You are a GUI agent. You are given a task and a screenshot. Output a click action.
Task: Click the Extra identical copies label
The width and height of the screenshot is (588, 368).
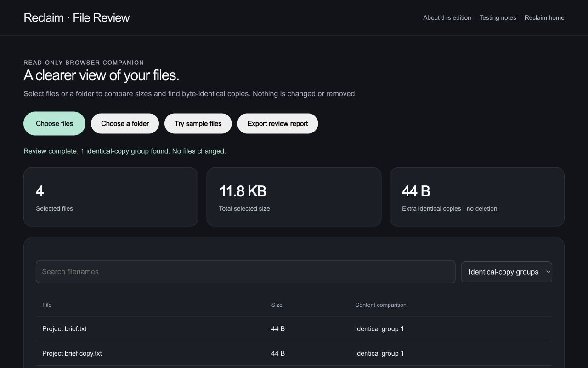(449, 208)
